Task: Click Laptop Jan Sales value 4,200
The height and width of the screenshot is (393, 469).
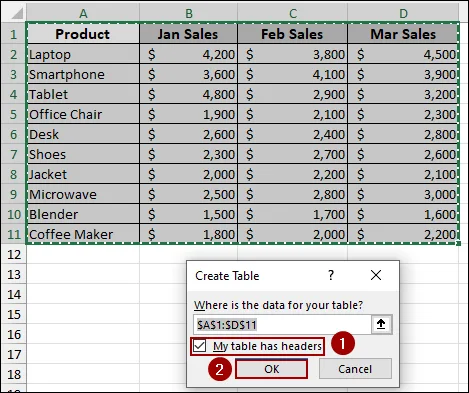Action: 188,54
